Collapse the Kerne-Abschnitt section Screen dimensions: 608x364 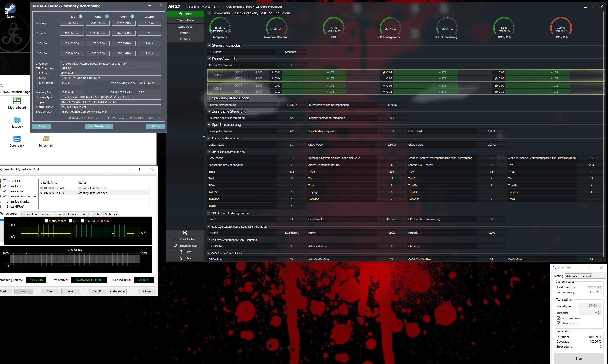pyautogui.click(x=209, y=58)
